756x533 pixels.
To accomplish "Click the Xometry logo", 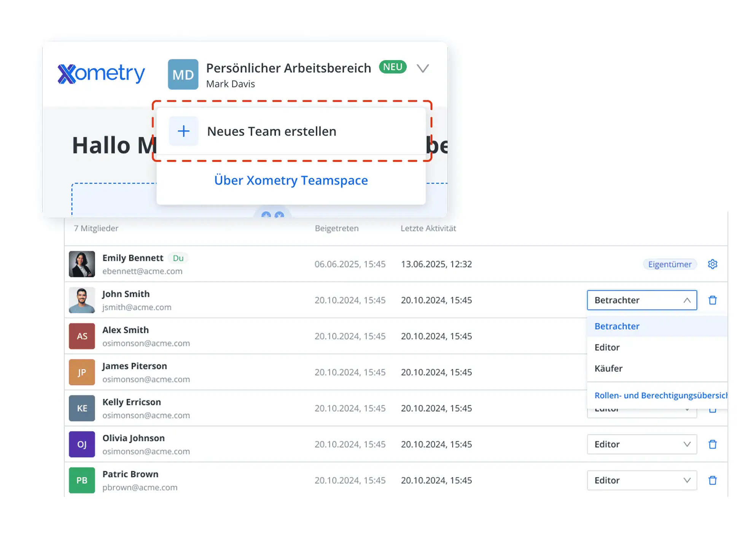I will tap(101, 73).
